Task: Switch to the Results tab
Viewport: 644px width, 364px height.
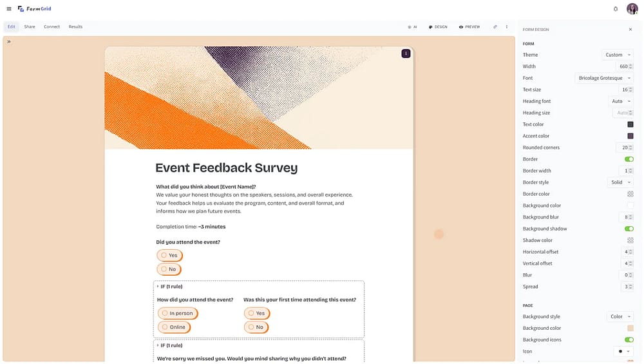Action: point(75,26)
